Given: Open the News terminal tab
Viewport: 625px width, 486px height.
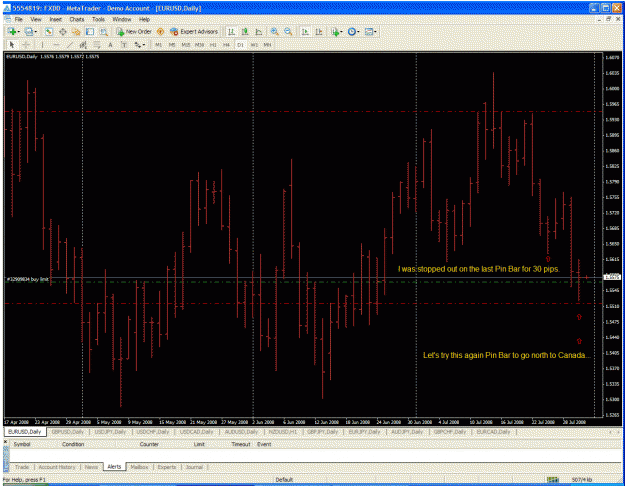Looking at the screenshot, I should 91,467.
